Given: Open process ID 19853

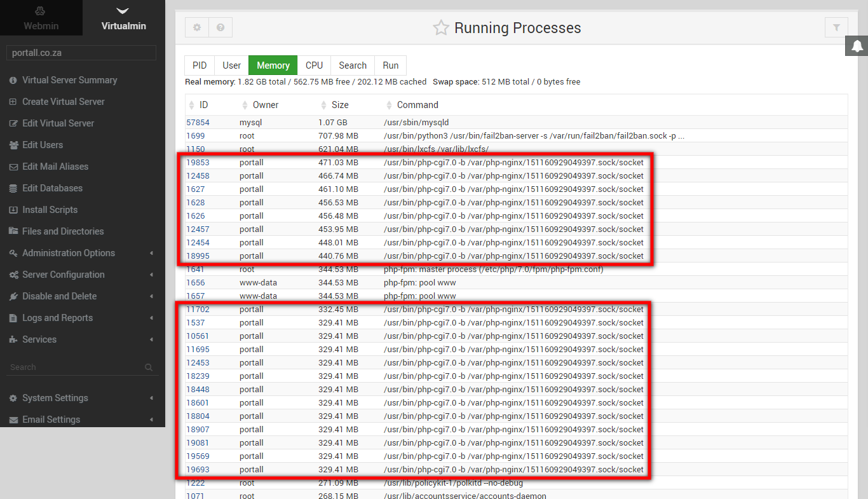Looking at the screenshot, I should tap(198, 162).
